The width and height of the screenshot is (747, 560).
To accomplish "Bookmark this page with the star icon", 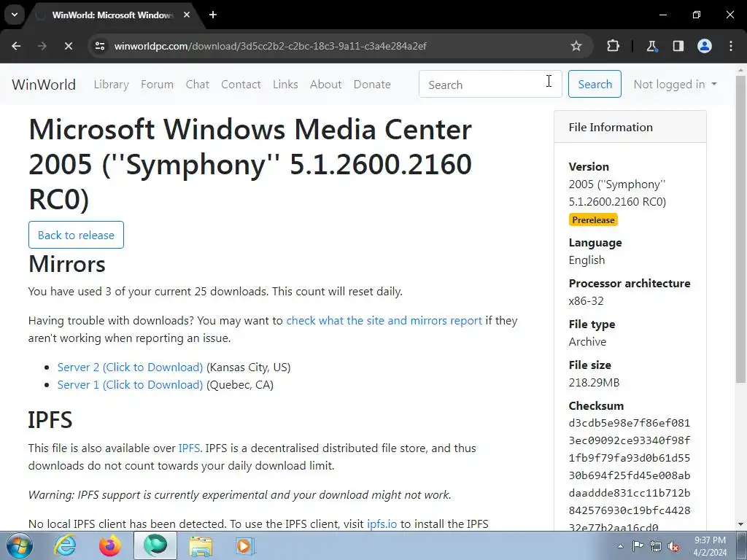I will (x=576, y=46).
